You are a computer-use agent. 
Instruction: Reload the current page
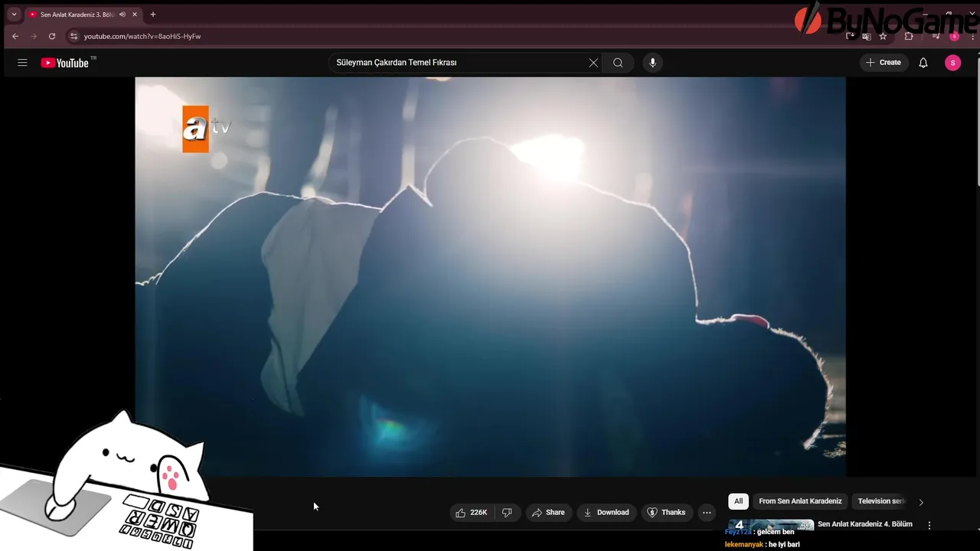[52, 36]
